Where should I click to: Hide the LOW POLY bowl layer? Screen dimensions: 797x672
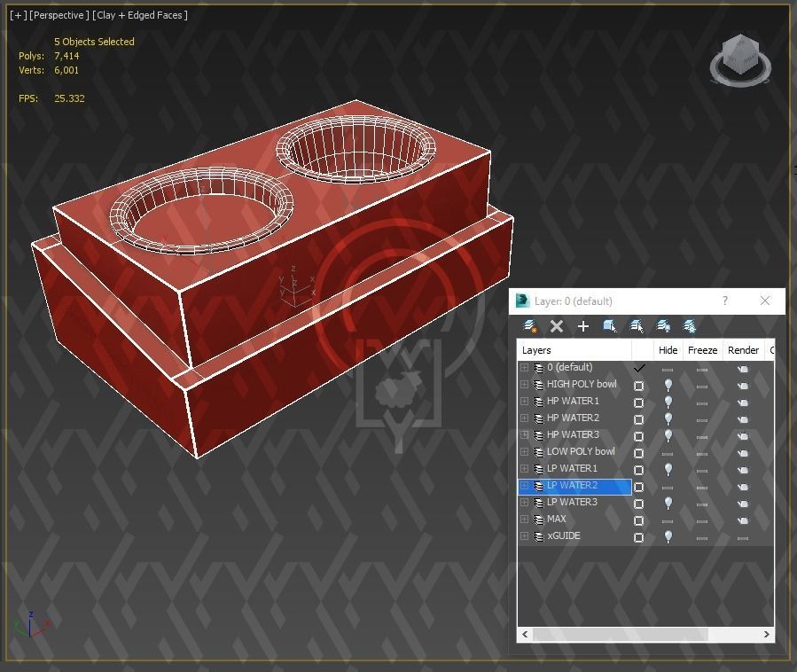point(668,453)
